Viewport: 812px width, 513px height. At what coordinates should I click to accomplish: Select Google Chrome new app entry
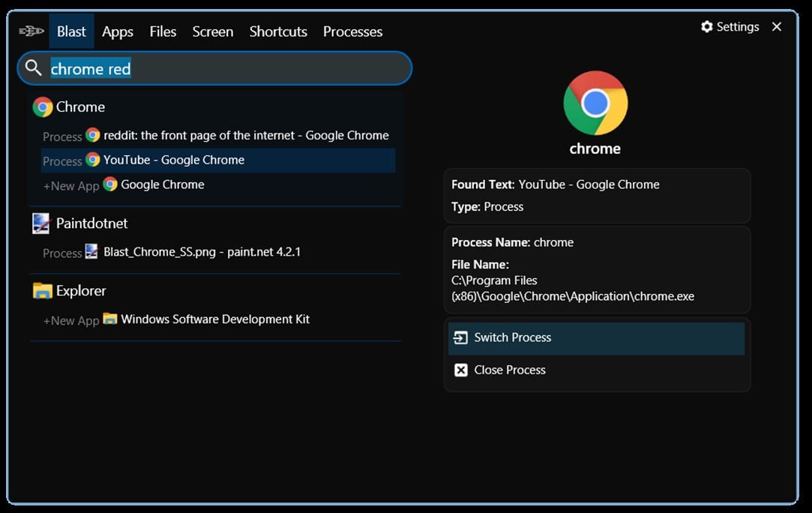click(217, 184)
